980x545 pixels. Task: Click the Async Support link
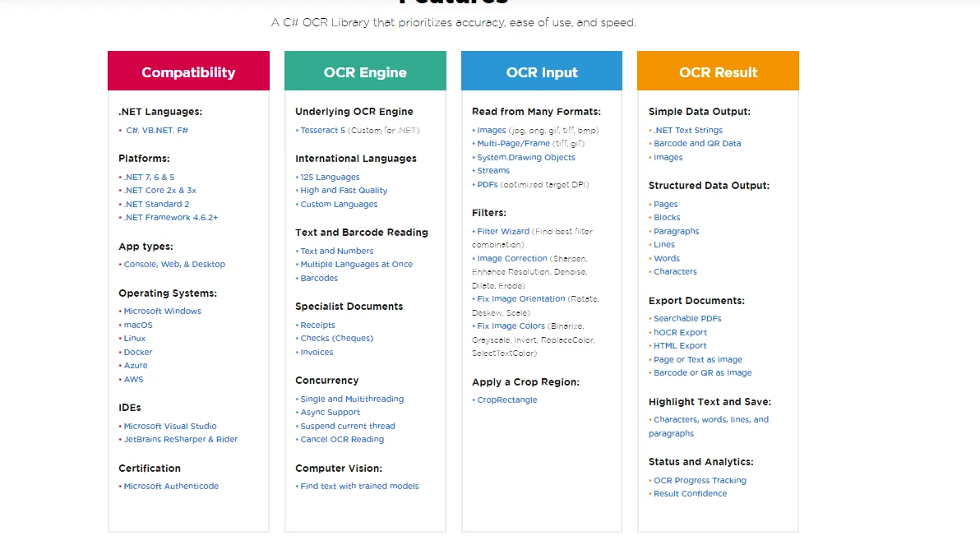click(330, 412)
